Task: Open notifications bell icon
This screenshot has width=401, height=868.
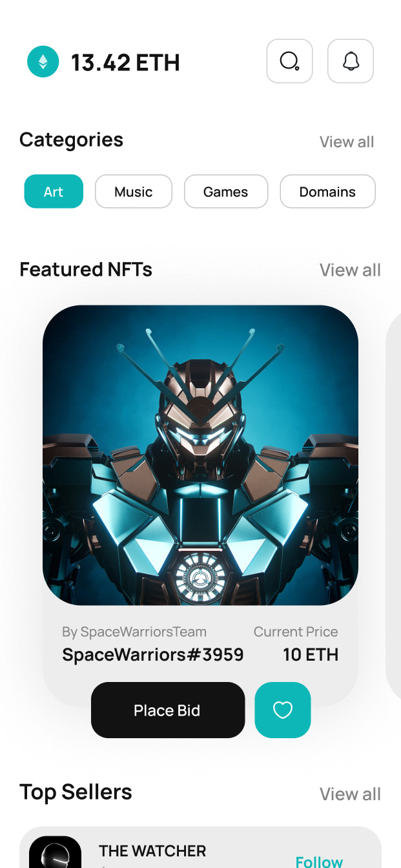Action: (351, 61)
